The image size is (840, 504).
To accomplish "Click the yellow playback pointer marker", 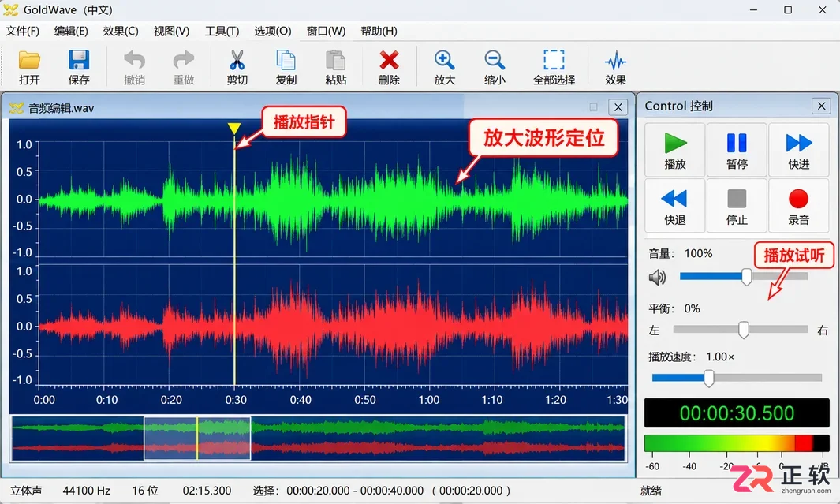I will coord(234,129).
